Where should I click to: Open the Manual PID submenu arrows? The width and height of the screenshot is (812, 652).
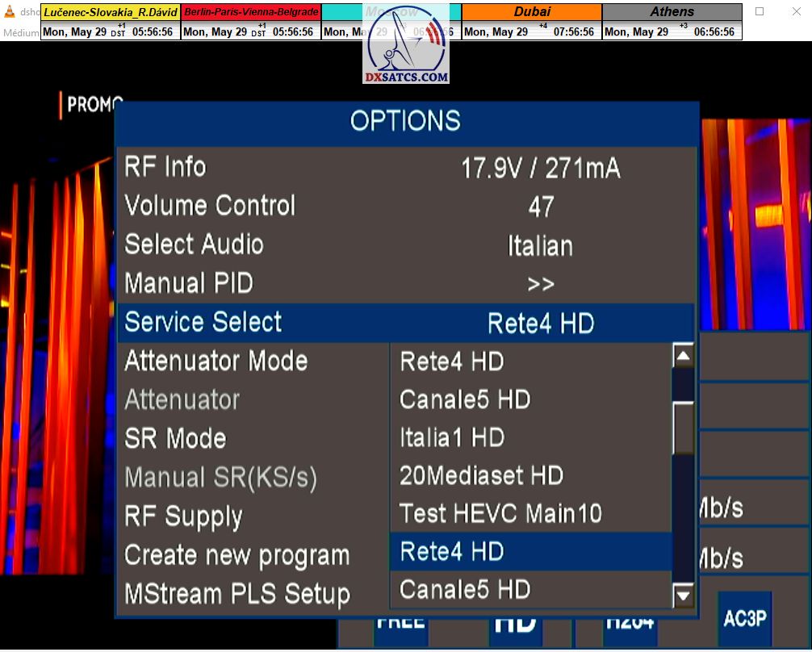[x=540, y=284]
